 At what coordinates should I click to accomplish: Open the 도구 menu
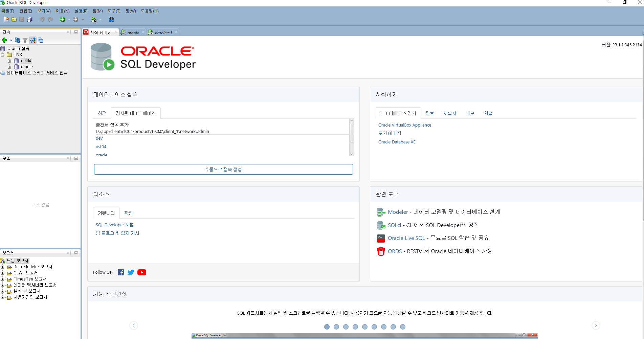[x=114, y=11]
